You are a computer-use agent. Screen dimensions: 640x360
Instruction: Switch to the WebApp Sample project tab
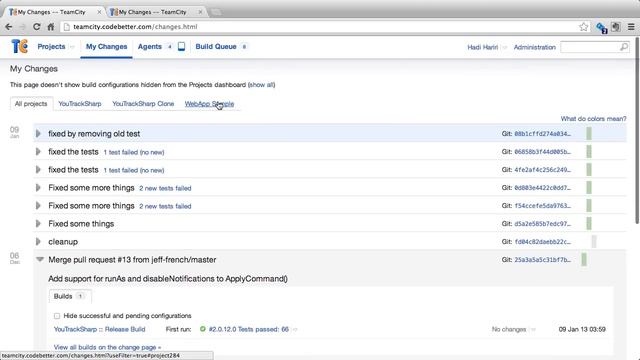[209, 104]
